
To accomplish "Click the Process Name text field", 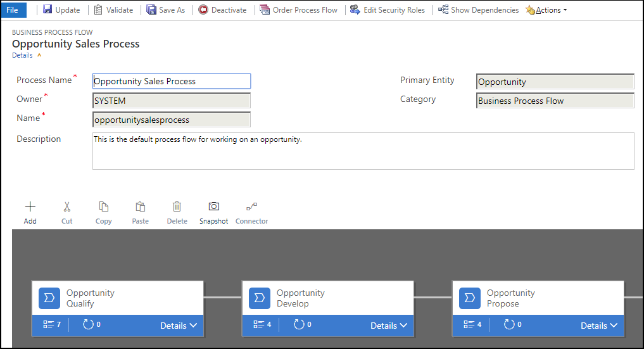I will click(171, 81).
